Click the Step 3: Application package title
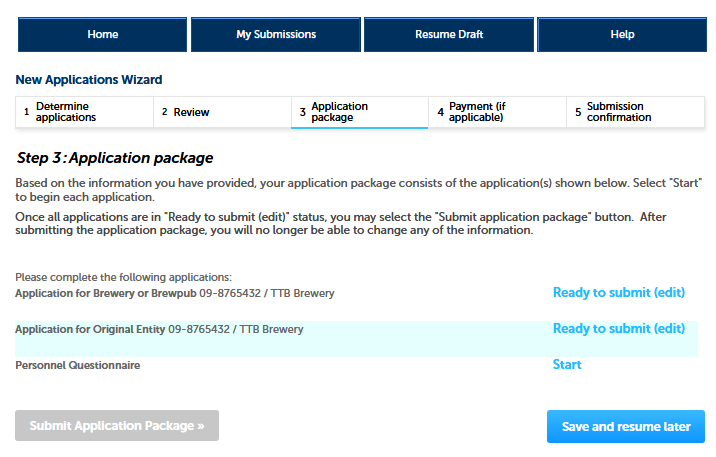Screen dimensions: 716x457 115,158
